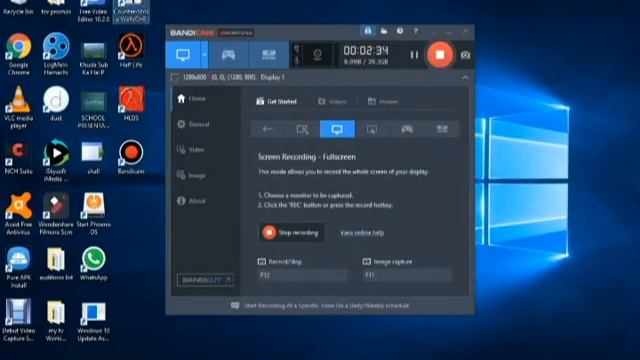640x360 pixels.
Task: Click the UNREGISTERED badge
Action: coord(236,33)
